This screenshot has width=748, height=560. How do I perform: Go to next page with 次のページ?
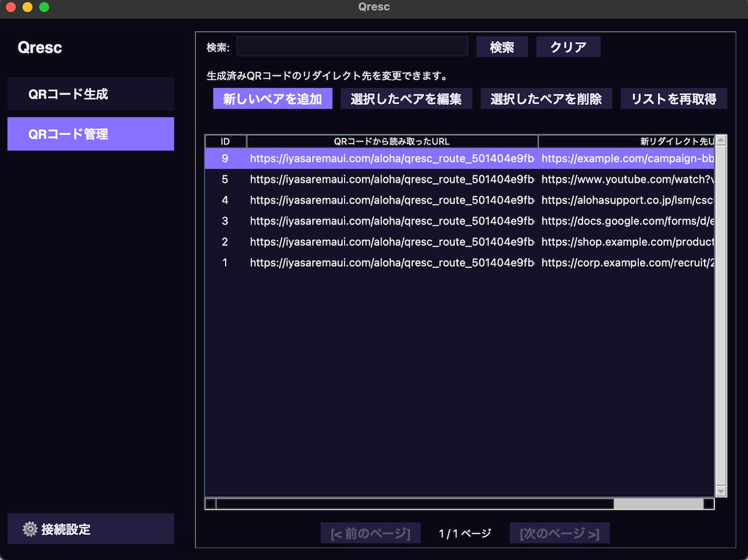coord(560,534)
